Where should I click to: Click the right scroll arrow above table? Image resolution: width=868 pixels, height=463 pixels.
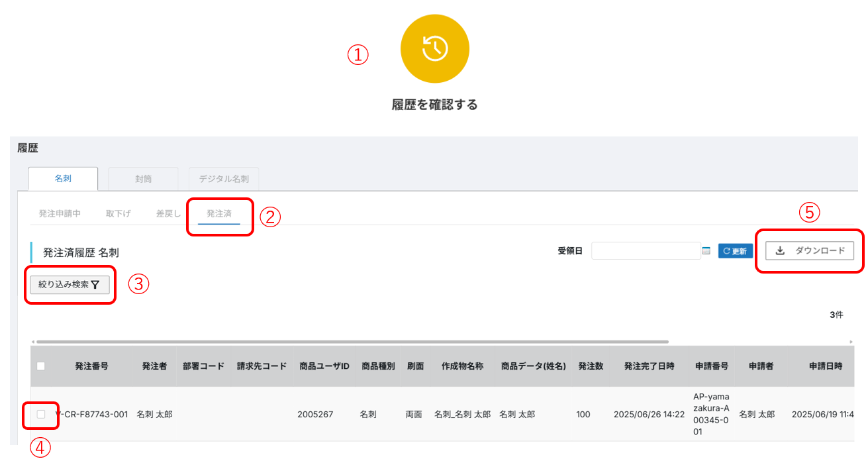[851, 342]
